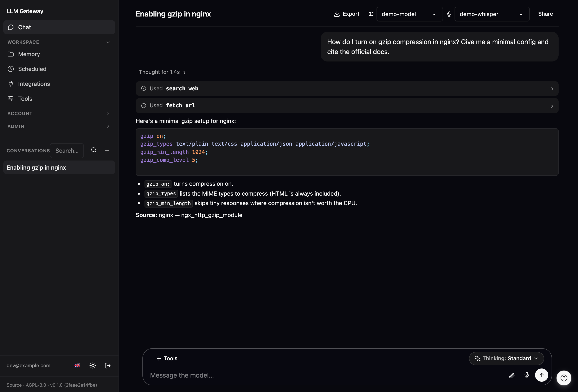Screen dimensions: 578x392
Task: Expand the Thought for 1.4s details
Action: point(162,72)
